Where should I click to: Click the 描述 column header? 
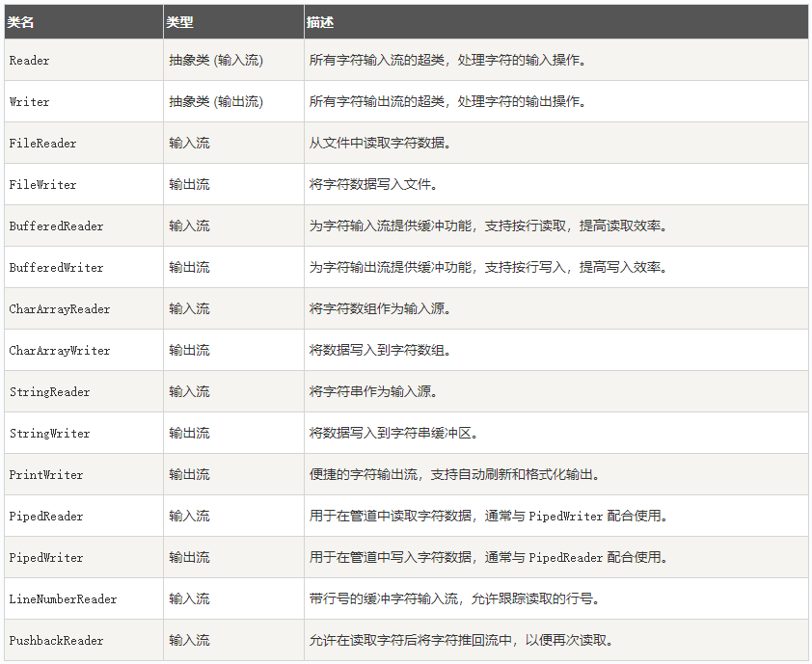[x=319, y=22]
